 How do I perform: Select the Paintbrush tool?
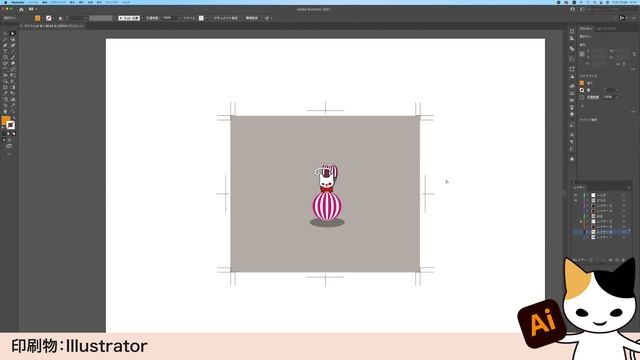(x=13, y=57)
